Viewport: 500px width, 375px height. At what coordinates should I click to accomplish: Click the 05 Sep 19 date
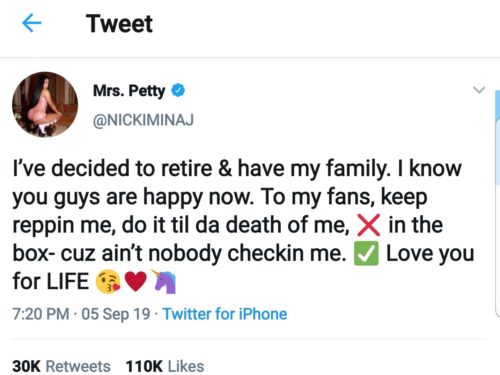pyautogui.click(x=116, y=314)
